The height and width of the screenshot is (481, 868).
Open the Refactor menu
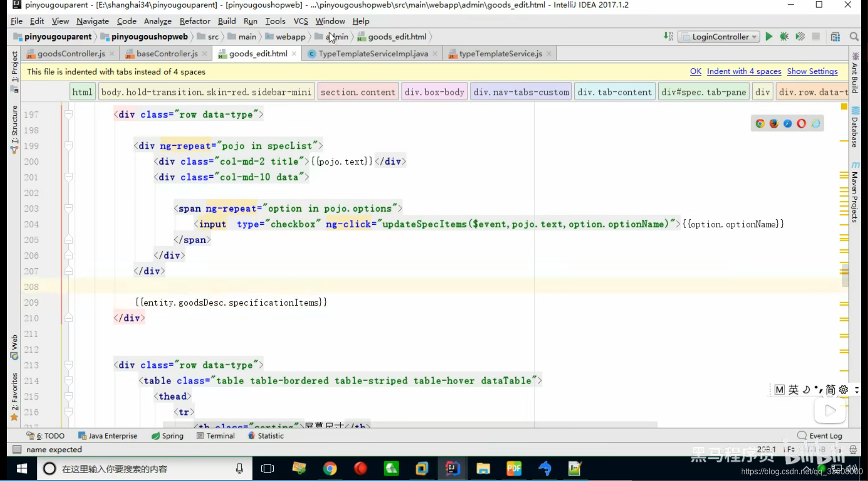click(195, 21)
